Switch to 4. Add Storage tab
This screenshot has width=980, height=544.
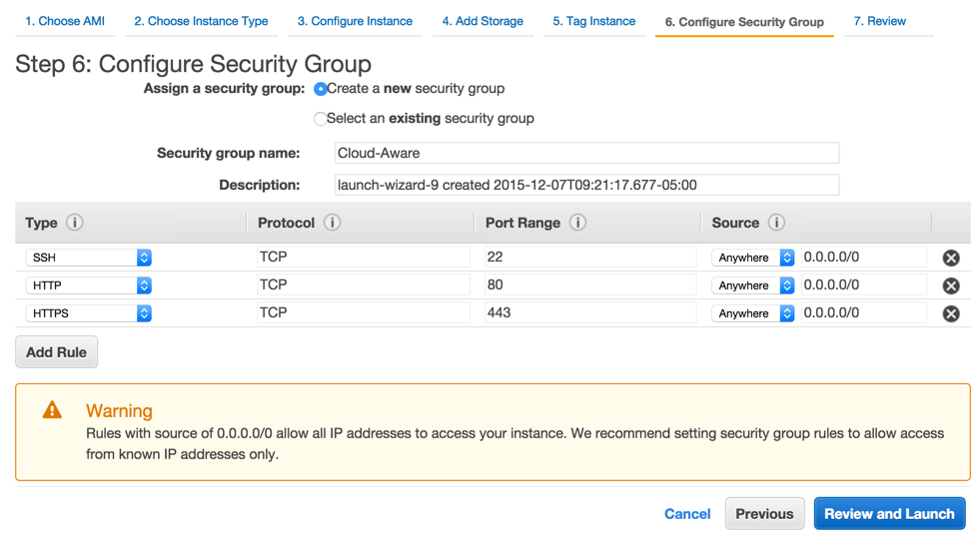[x=483, y=21]
